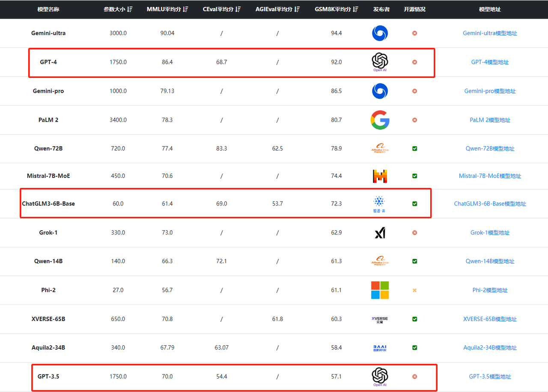Click the Alibaba logo in the Qwen-14B row
The image size is (548, 392).
click(x=380, y=261)
